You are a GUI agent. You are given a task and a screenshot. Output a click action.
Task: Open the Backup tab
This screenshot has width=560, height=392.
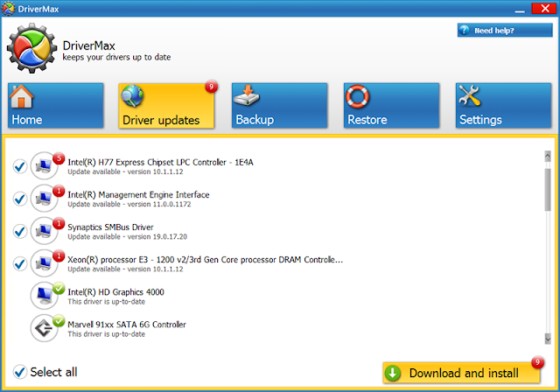[x=279, y=105]
